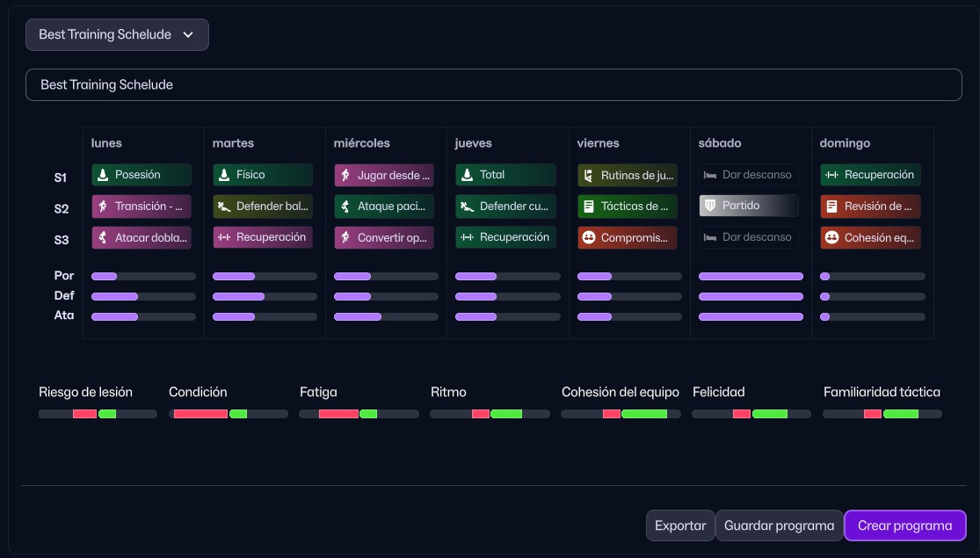This screenshot has width=980, height=558.
Task: Click the shield icon on Saturday's Partido
Action: 710,206
